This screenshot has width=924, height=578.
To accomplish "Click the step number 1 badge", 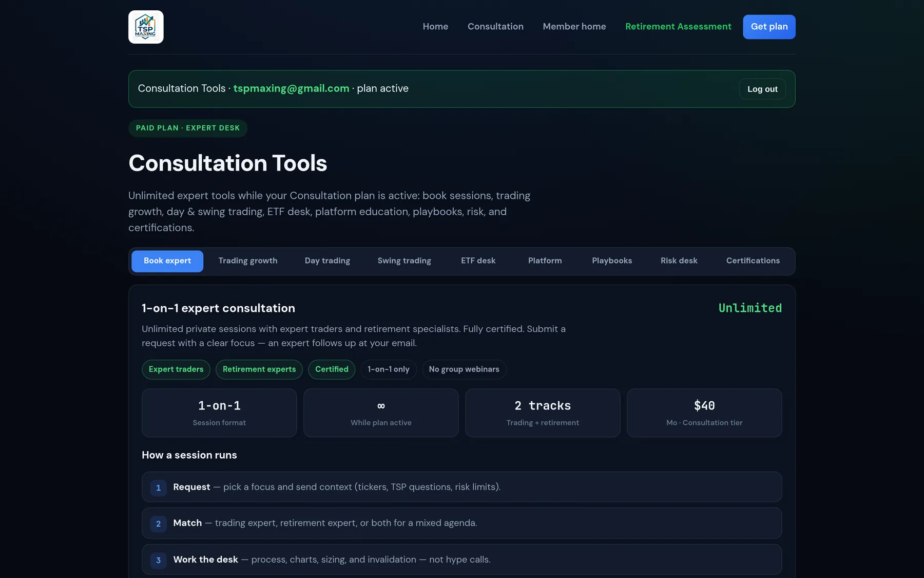I will [x=158, y=488].
